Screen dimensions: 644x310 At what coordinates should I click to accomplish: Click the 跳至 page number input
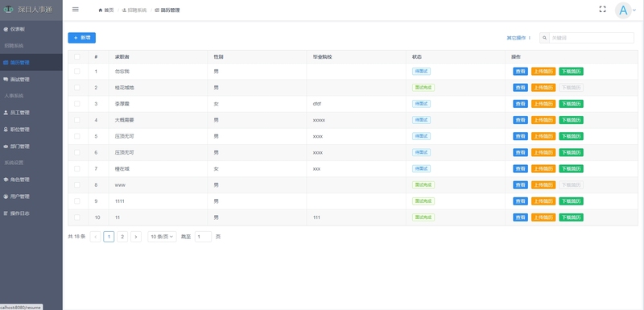click(x=203, y=237)
